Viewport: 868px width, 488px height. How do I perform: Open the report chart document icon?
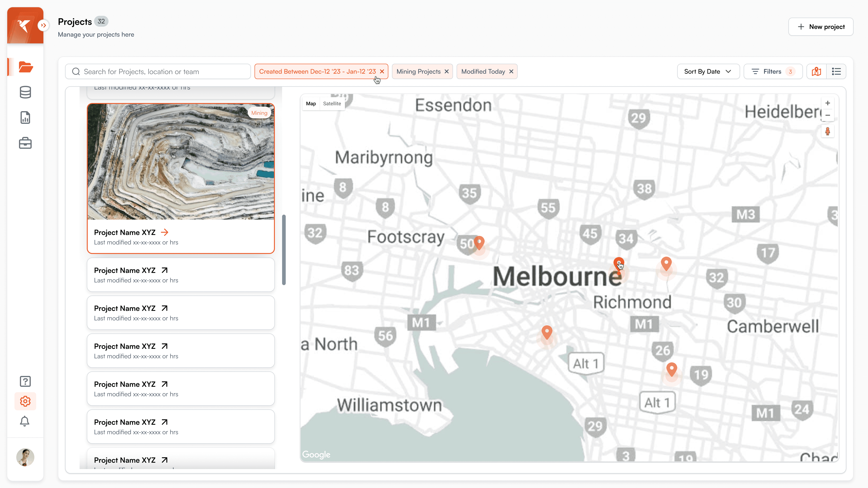tap(25, 117)
